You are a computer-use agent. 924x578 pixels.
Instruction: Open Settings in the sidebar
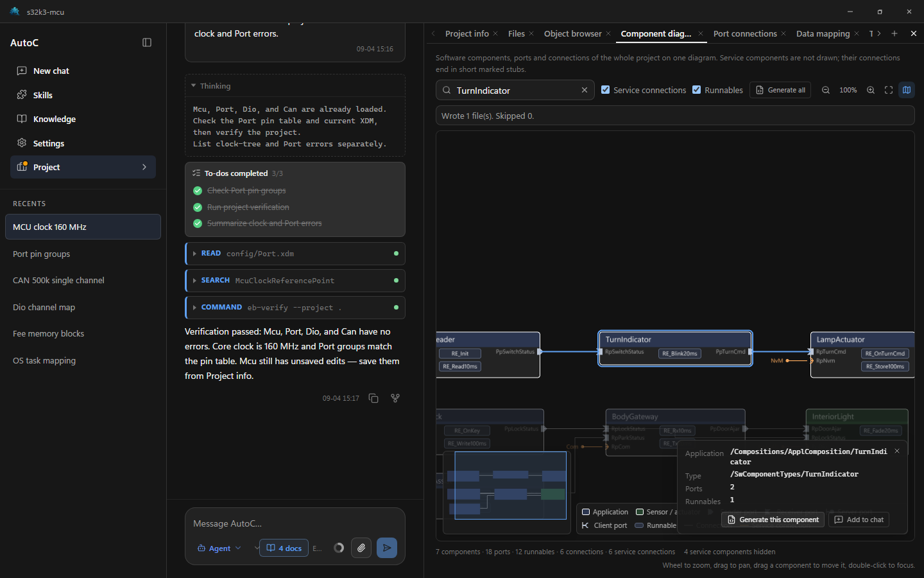pos(83,143)
